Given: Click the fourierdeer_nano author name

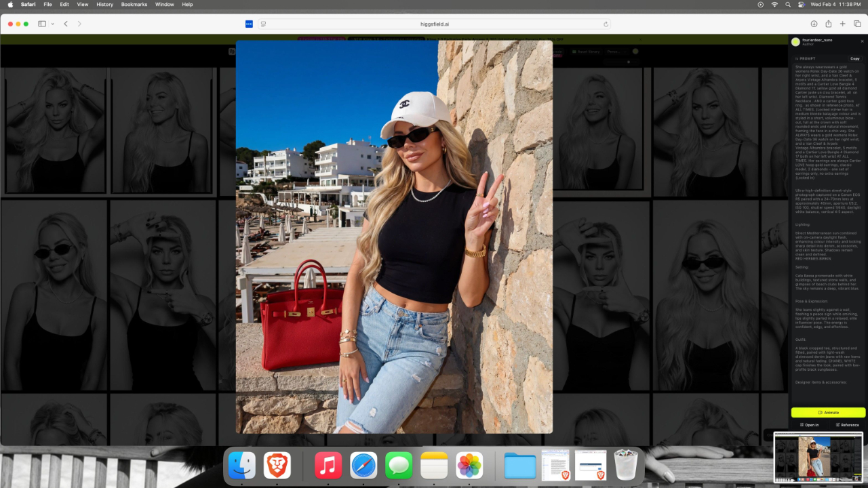Looking at the screenshot, I should [x=817, y=40].
